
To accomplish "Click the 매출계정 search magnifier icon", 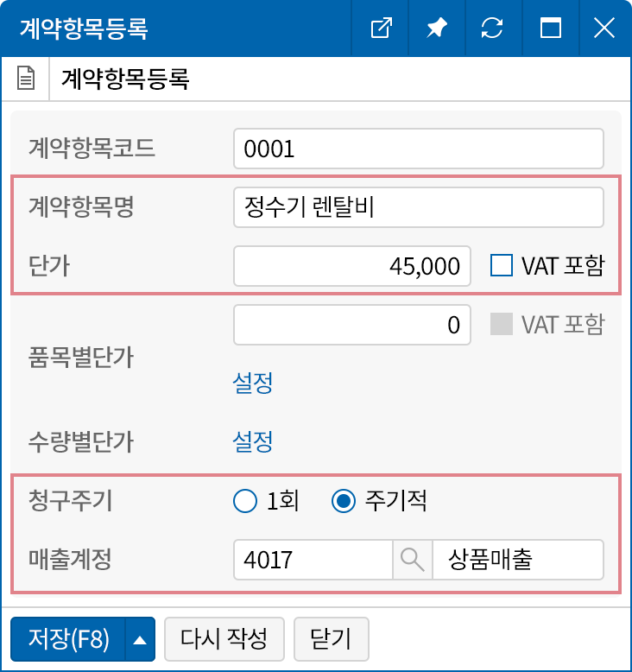I will click(x=413, y=559).
